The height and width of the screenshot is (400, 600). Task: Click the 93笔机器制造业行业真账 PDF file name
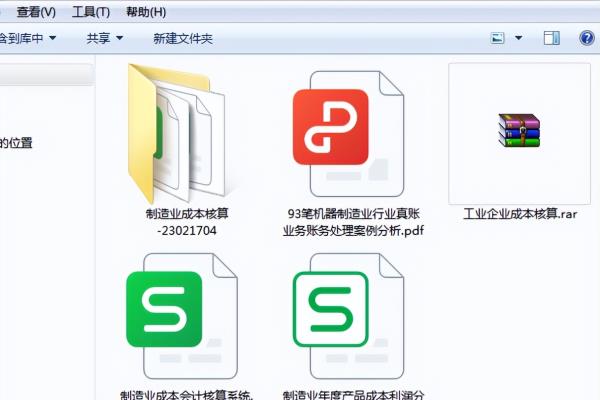coord(353,222)
